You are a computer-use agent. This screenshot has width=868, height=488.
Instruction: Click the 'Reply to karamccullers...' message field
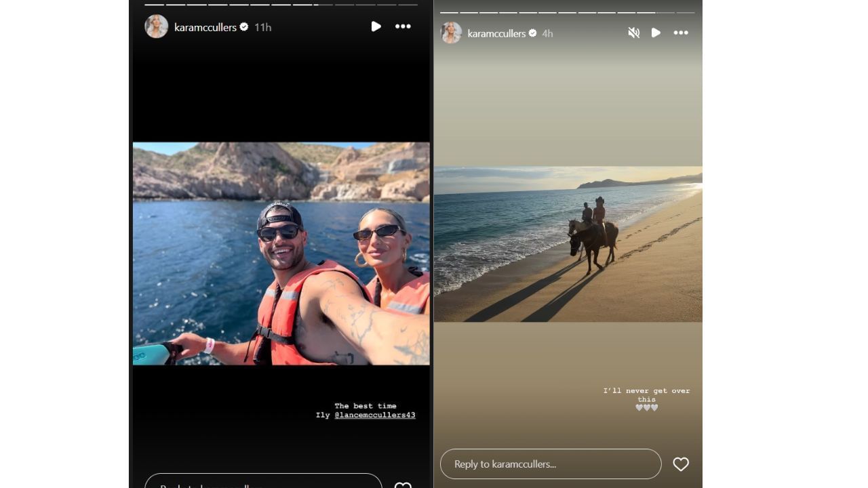(550, 464)
